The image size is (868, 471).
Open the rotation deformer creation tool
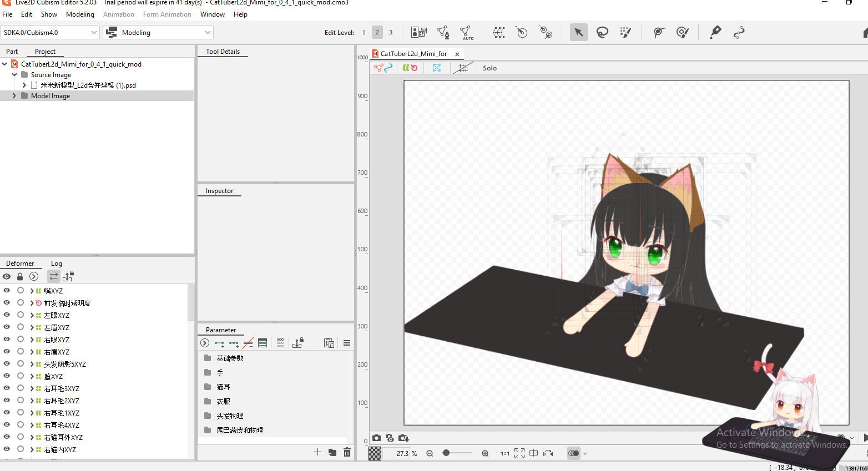pyautogui.click(x=546, y=32)
